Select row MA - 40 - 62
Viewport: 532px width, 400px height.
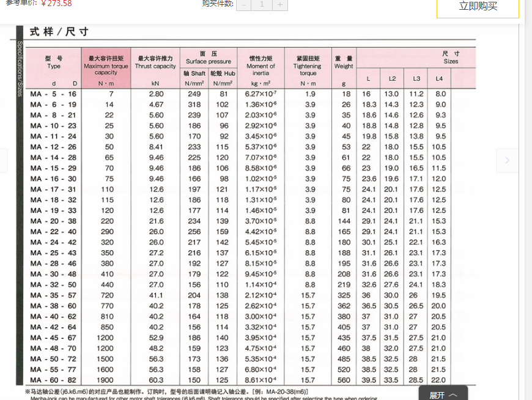(x=251, y=317)
